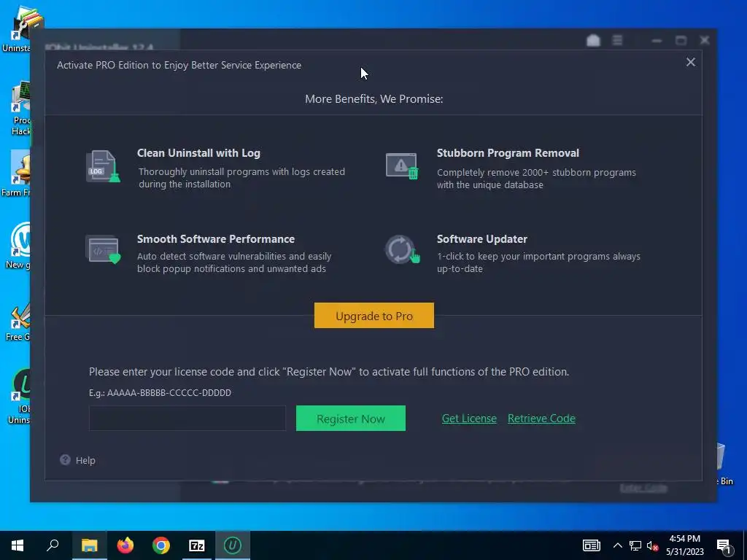Focus the license code input field
747x560 pixels.
pos(187,418)
